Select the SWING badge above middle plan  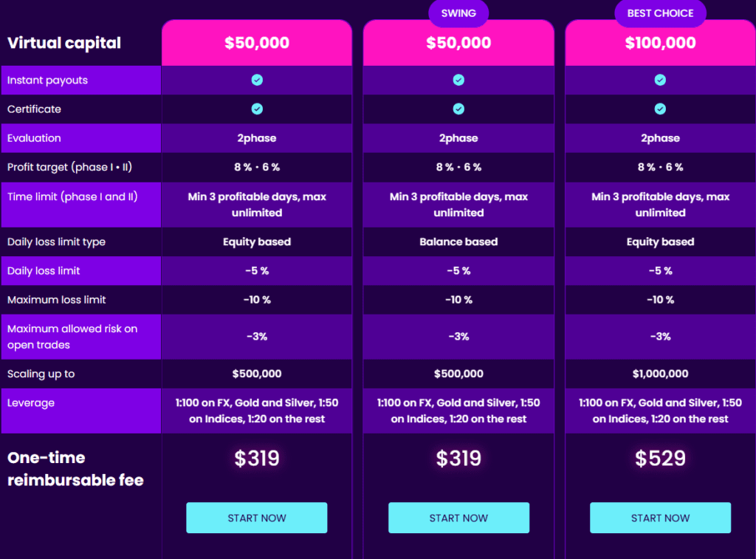pyautogui.click(x=458, y=13)
